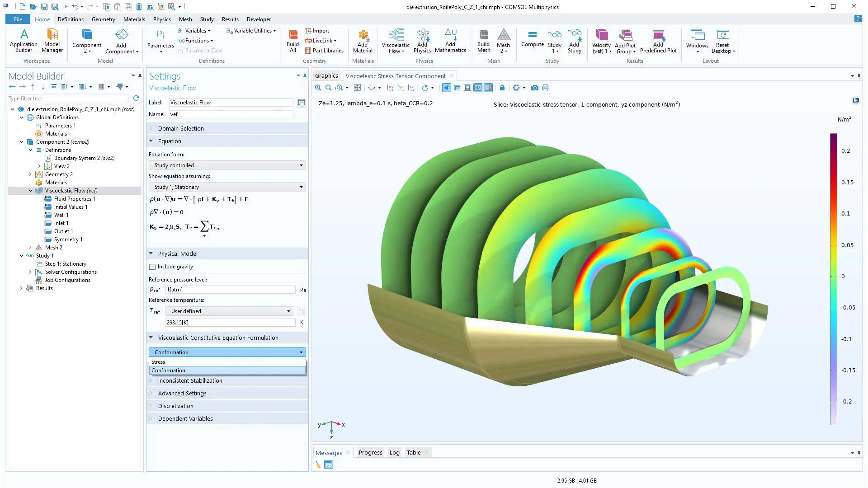The height and width of the screenshot is (488, 868).
Task: Open the Equation form dropdown
Action: (227, 165)
